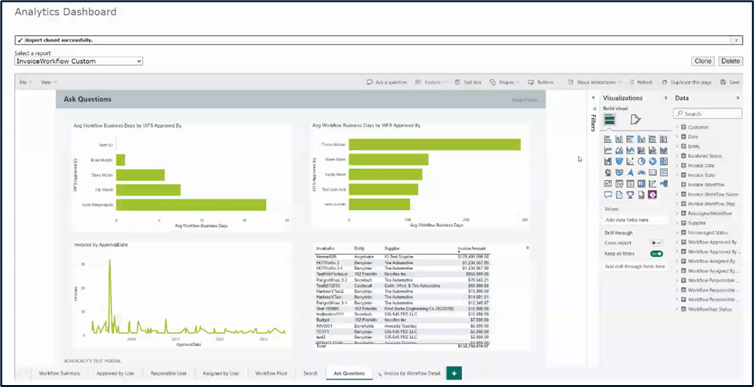Image resolution: width=754 pixels, height=387 pixels.
Task: Switch to the Workflow Pivot tab
Action: coord(271,373)
